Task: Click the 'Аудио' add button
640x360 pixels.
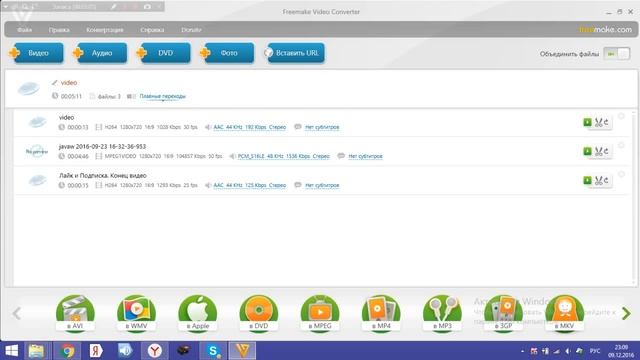Action: coord(100,53)
